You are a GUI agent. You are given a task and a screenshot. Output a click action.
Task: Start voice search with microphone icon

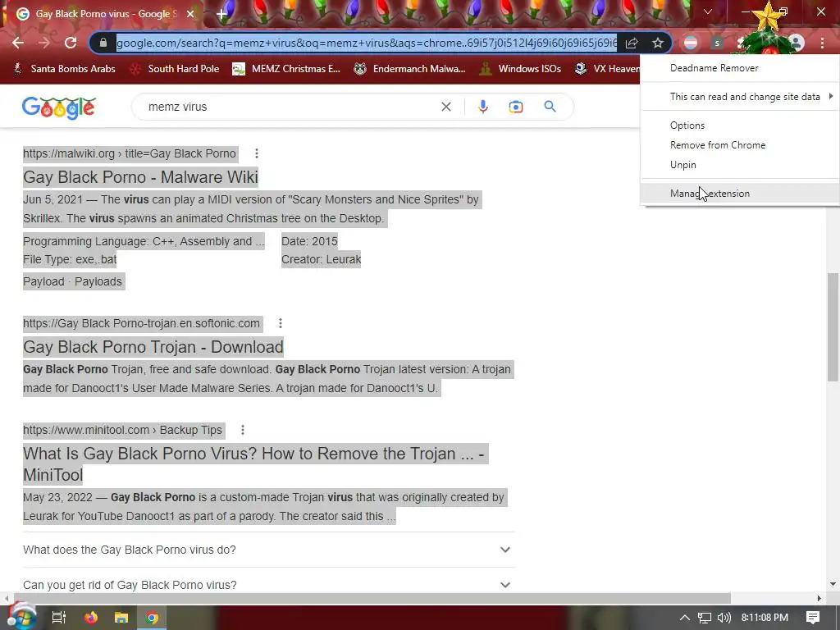[x=482, y=107]
